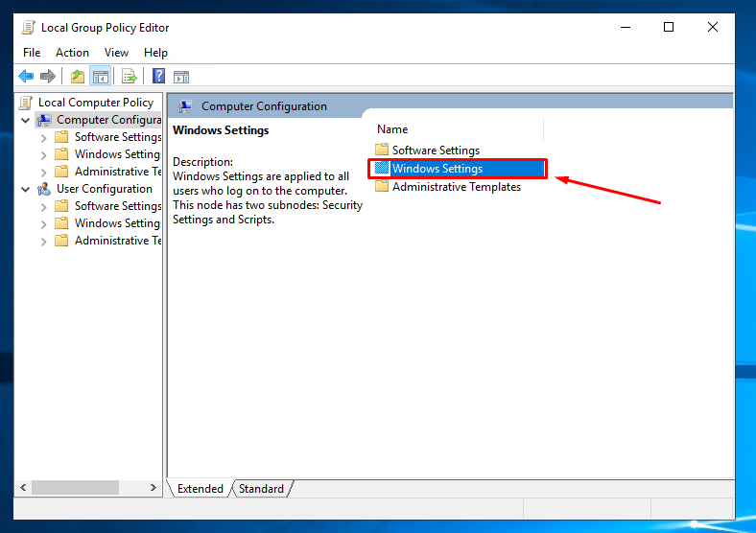Open the File menu
Screen dimensions: 756x533
(32, 53)
